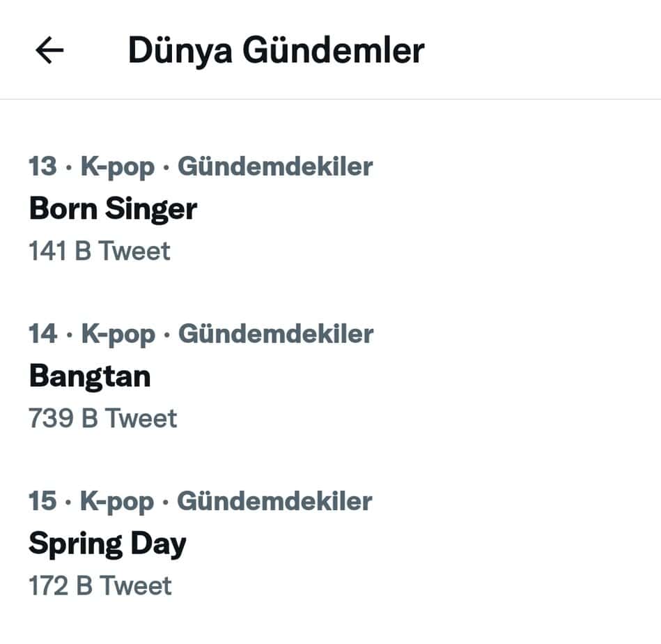Open the Bangtan trending topic
This screenshot has height=644, width=661.
click(x=90, y=376)
